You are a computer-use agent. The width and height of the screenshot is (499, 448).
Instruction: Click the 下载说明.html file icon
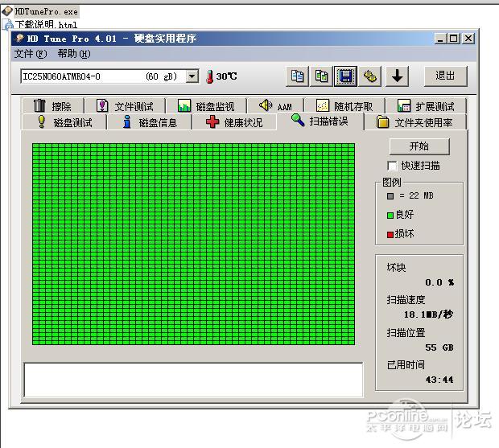(x=7, y=24)
